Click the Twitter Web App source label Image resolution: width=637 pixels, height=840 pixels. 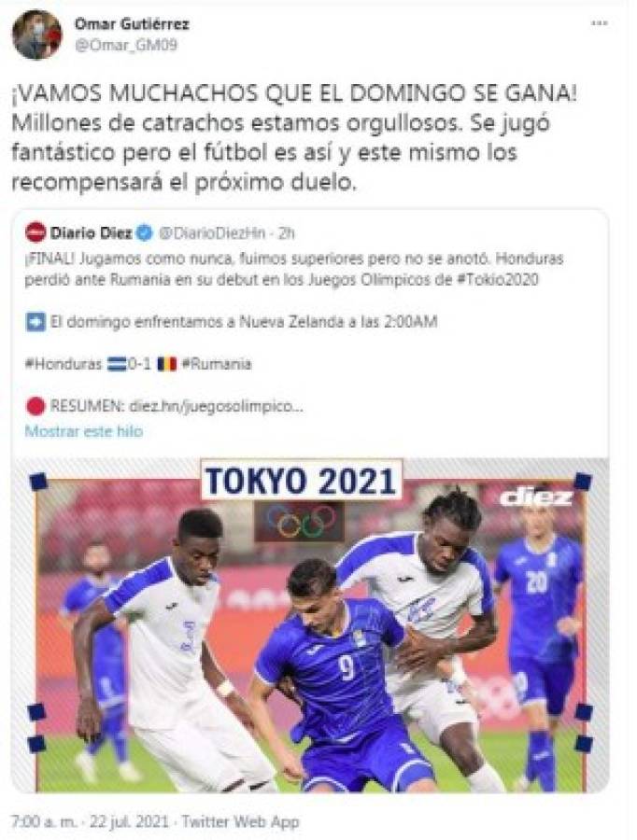click(x=240, y=821)
